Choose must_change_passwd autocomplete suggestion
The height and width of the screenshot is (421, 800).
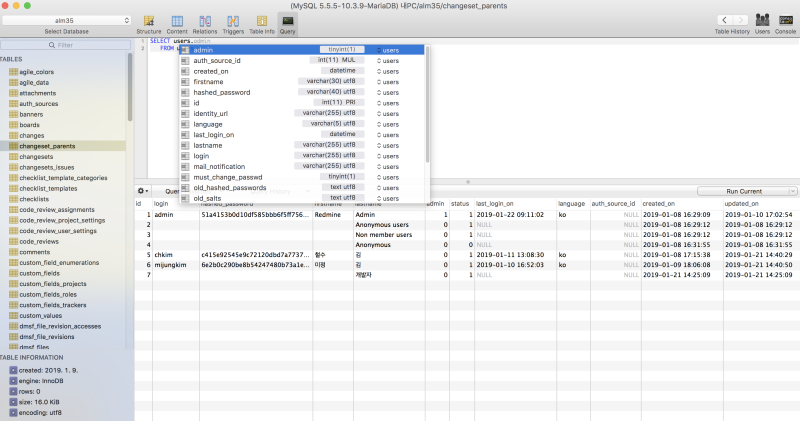click(x=302, y=177)
